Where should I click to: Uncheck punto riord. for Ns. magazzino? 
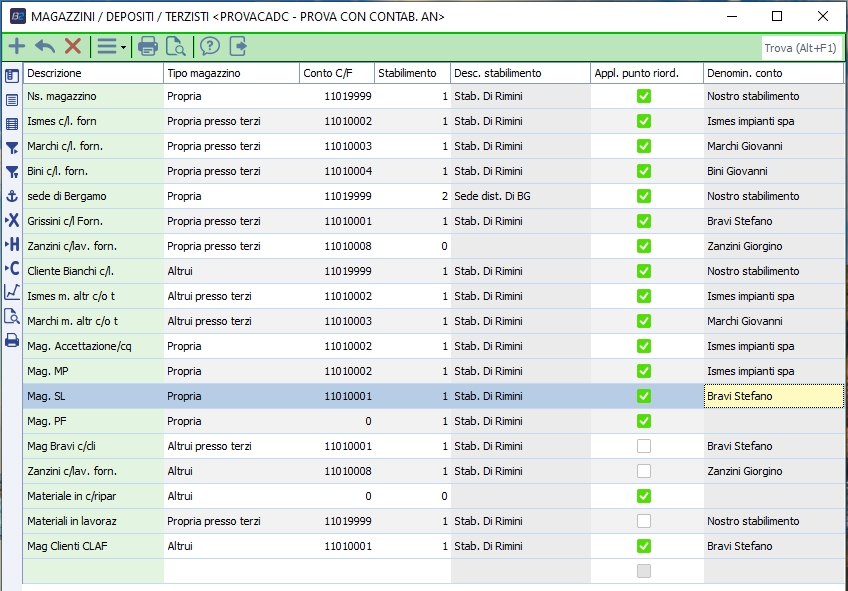click(x=644, y=96)
